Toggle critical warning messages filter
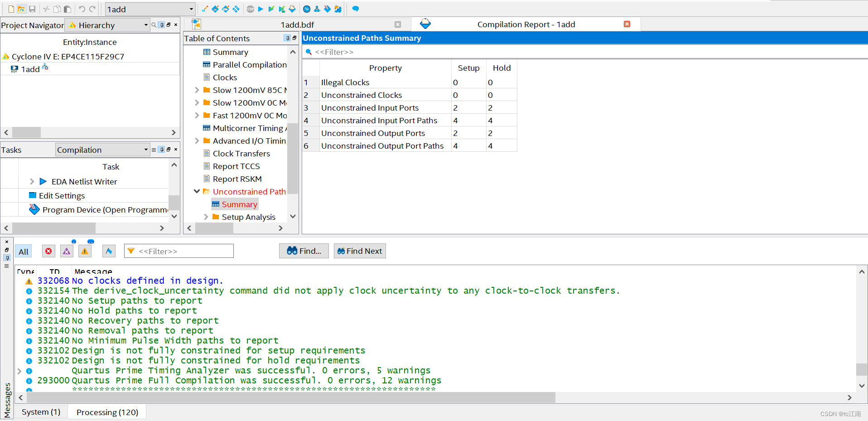 point(67,251)
